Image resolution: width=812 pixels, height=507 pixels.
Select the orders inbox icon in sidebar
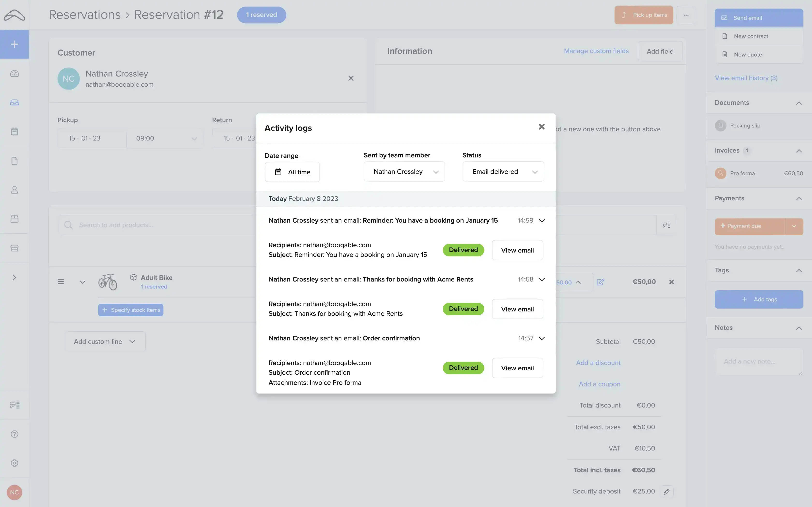pyautogui.click(x=15, y=102)
